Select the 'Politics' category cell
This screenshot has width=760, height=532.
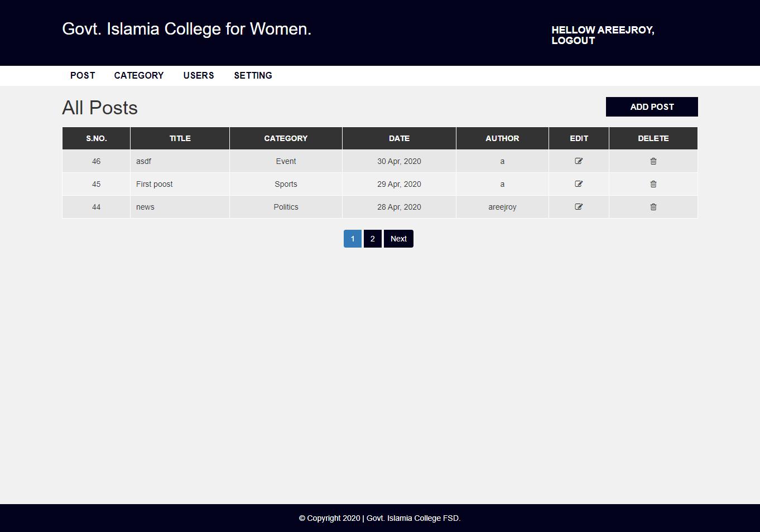[286, 207]
